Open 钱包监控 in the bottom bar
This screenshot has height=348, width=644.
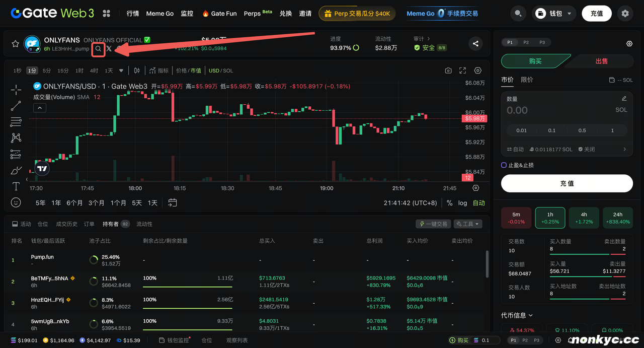[175, 340]
